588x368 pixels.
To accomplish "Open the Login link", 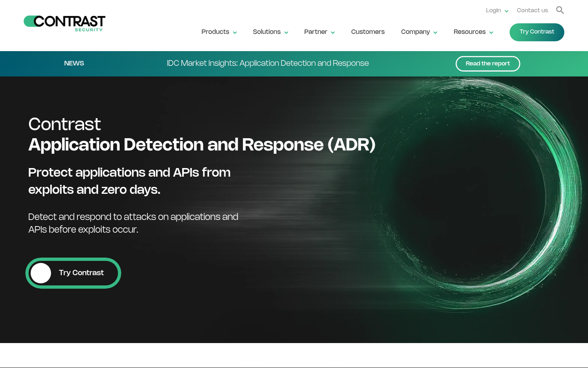I will pyautogui.click(x=493, y=10).
